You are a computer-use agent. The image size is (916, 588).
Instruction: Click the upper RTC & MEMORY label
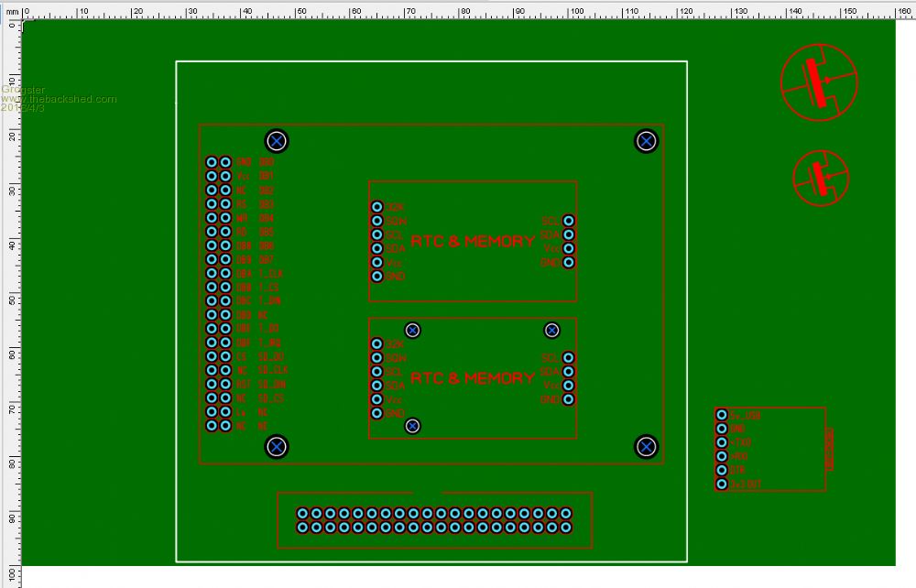click(472, 242)
